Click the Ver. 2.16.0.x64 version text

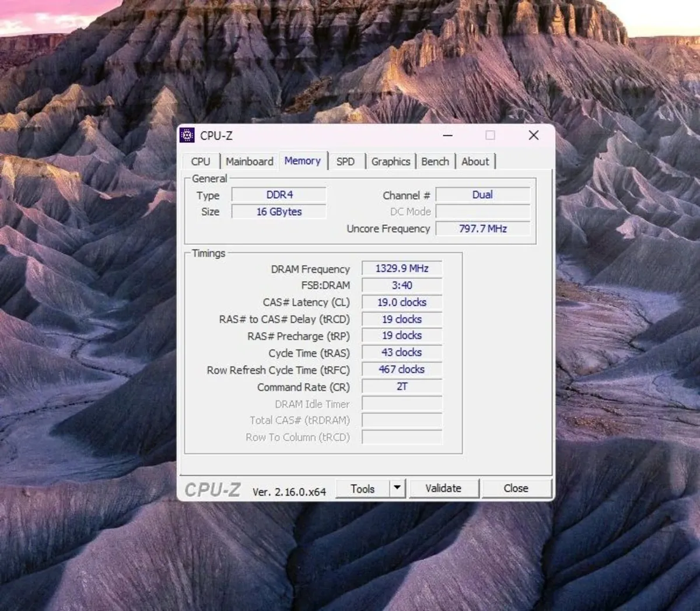click(x=289, y=492)
